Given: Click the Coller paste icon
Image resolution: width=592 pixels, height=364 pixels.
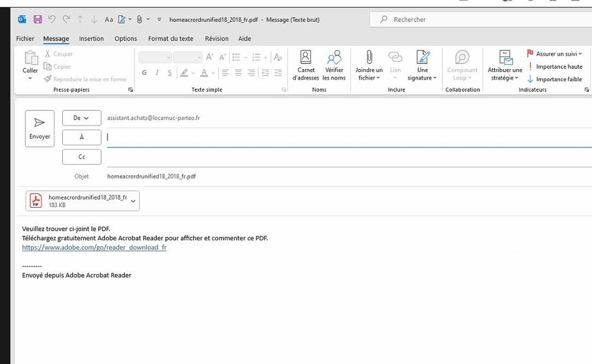Looking at the screenshot, I should pyautogui.click(x=31, y=58).
